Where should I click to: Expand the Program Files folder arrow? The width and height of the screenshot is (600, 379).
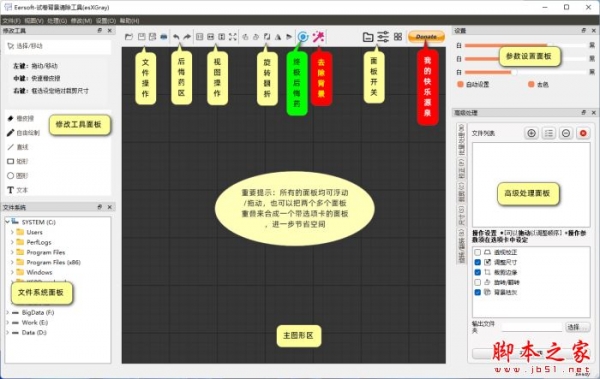coord(12,252)
